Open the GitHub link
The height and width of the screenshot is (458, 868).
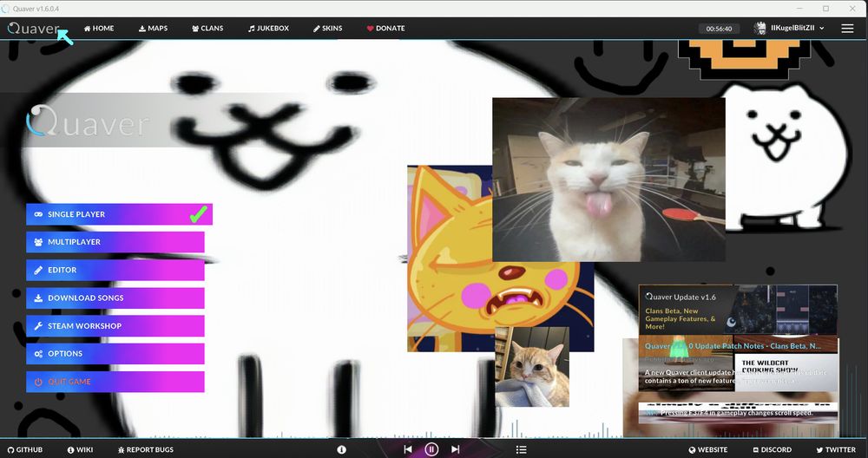[25, 449]
